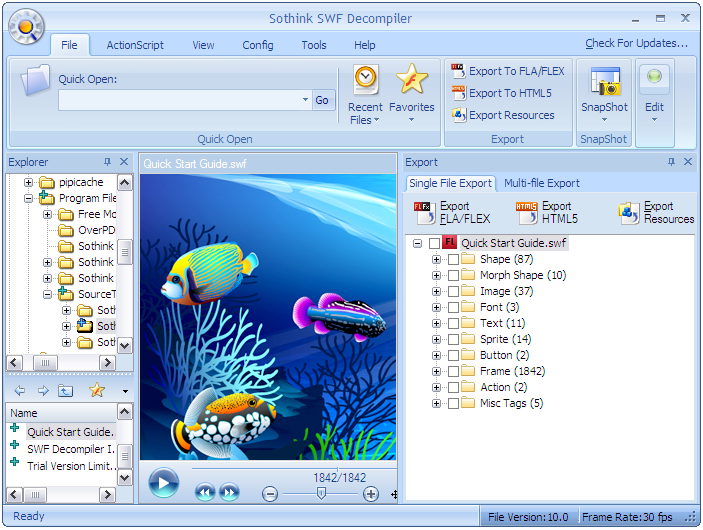The height and width of the screenshot is (530, 703).
Task: Click Export To FLA/FLEX in ribbon
Action: coord(508,71)
